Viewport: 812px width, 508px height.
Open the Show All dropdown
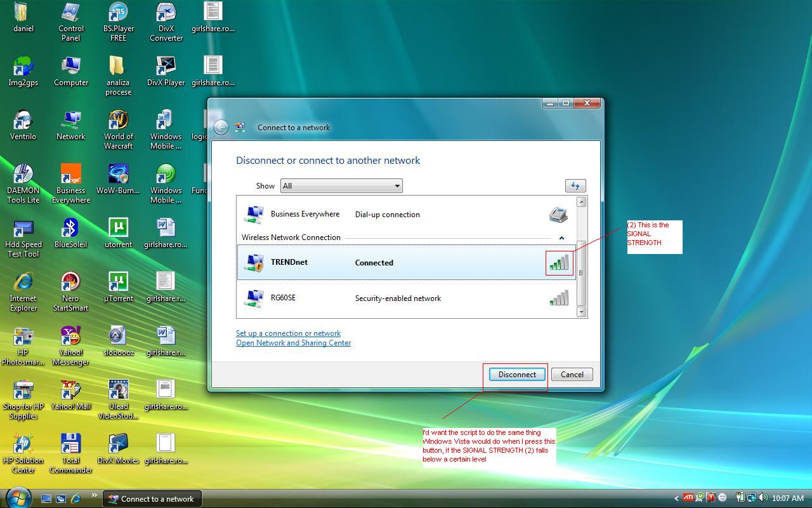341,186
